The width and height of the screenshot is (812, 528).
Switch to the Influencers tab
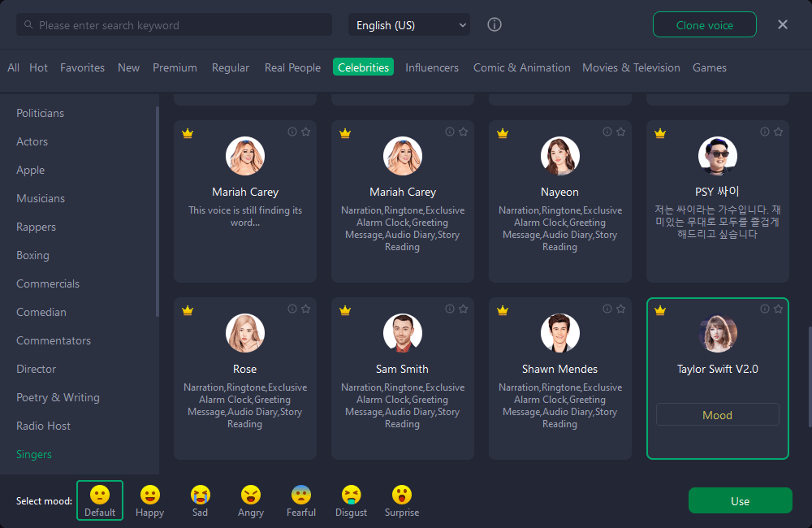(x=432, y=67)
